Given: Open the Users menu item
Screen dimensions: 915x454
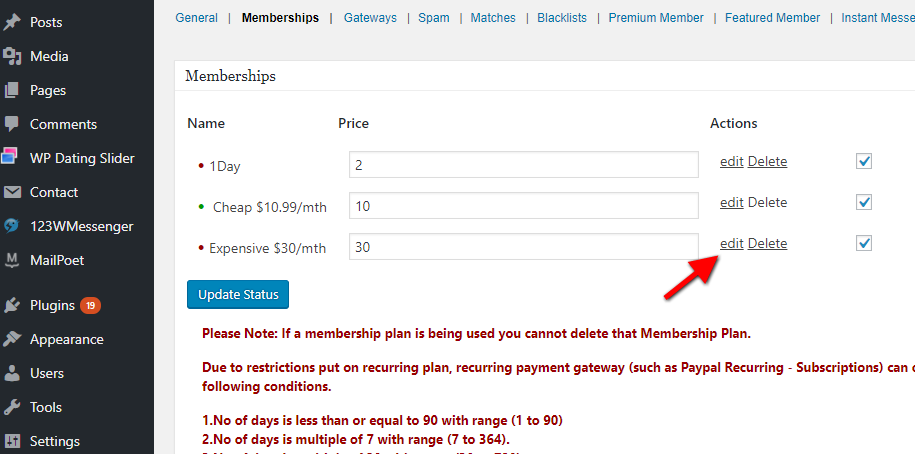Looking at the screenshot, I should tap(47, 373).
